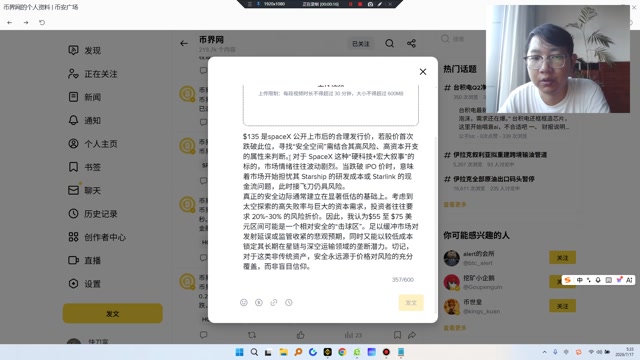640x360 pixels.
Task: Insert an emoji in the post composer
Action: (x=244, y=302)
